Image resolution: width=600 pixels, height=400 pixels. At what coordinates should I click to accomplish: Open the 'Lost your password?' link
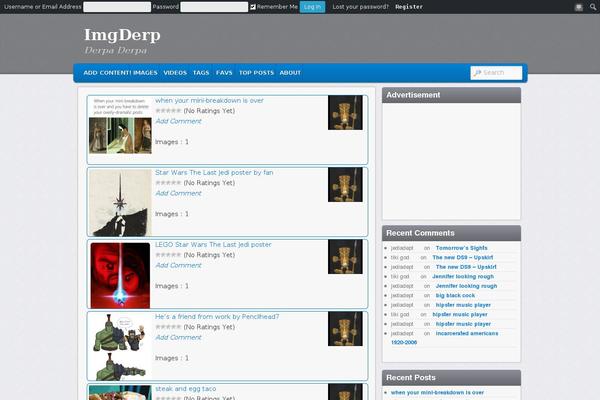point(360,7)
